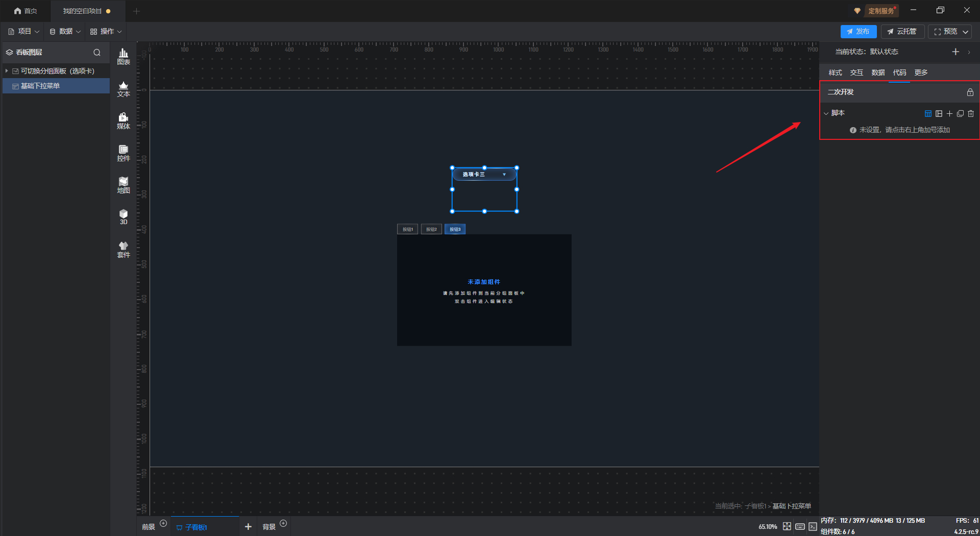
Task: Open the 项目 dropdown menu
Action: 24,32
